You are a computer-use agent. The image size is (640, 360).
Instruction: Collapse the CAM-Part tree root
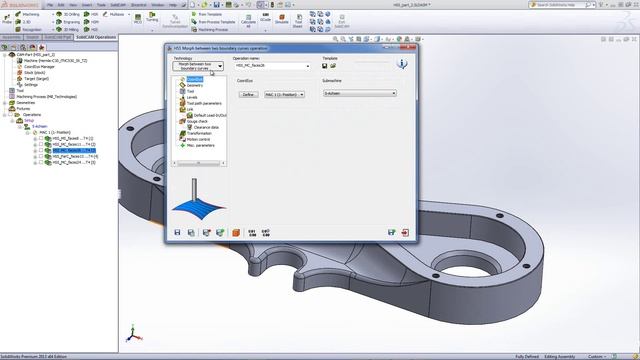pos(4,55)
